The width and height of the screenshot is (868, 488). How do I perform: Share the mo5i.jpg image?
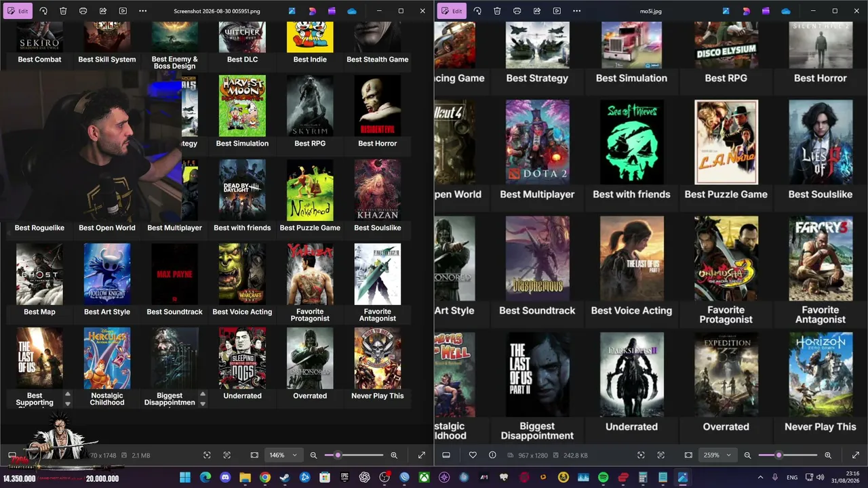[537, 11]
